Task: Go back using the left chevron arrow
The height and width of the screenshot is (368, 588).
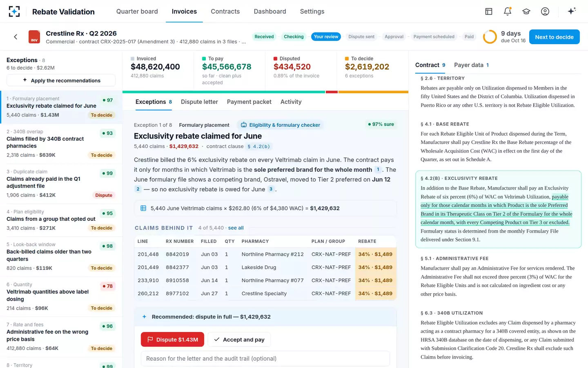Action: (x=16, y=37)
